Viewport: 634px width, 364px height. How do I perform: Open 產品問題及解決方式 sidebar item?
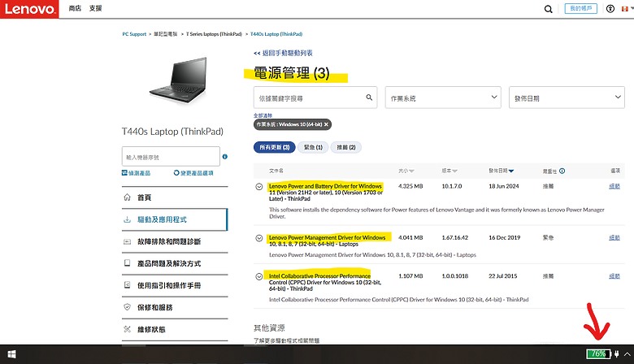click(x=175, y=263)
